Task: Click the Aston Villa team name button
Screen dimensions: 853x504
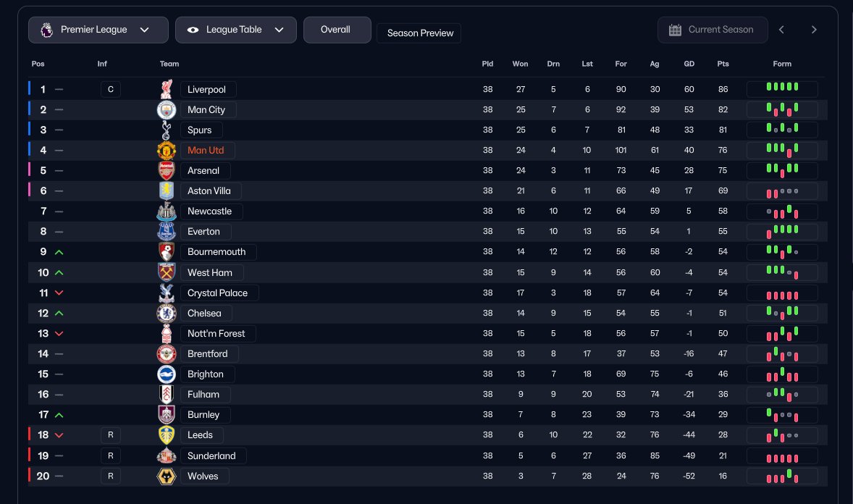Action: 210,191
